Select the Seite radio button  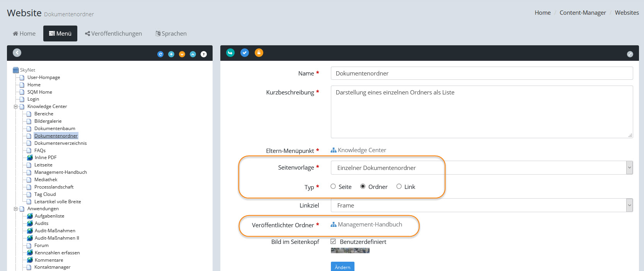coord(333,187)
